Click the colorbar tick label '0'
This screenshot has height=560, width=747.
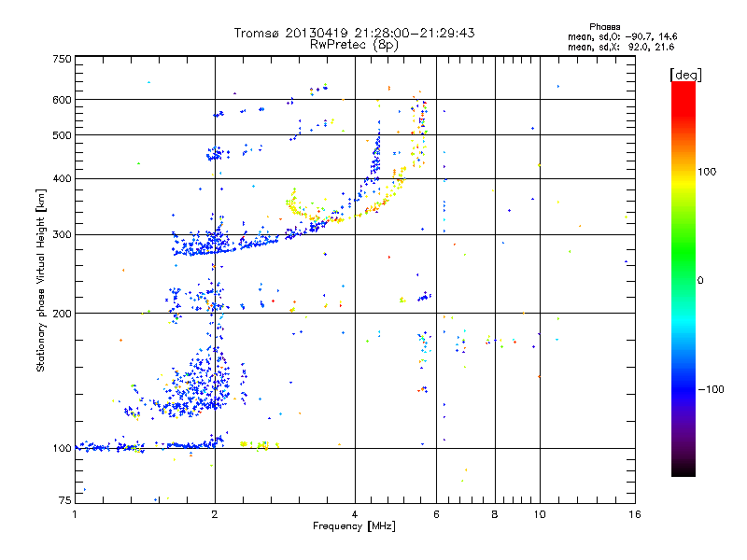pos(699,281)
